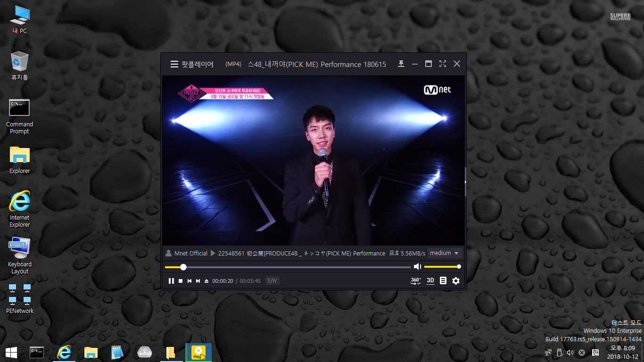This screenshot has height=362, width=644.
Task: Open system volume tray icon
Action: coord(570,352)
